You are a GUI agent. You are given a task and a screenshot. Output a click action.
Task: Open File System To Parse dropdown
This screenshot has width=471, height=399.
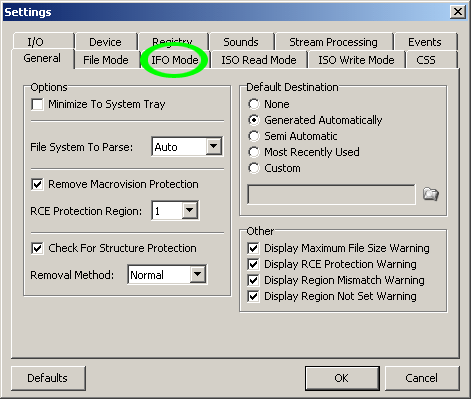coord(213,146)
